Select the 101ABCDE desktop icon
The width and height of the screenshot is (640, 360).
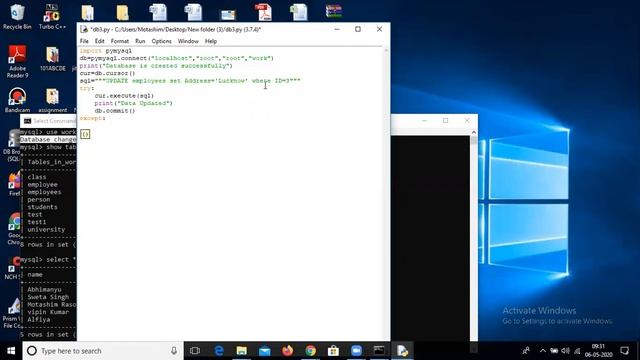(x=52, y=59)
